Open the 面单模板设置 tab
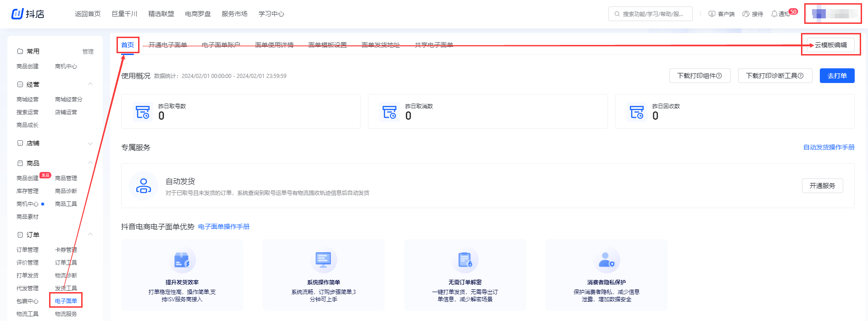 pyautogui.click(x=328, y=45)
